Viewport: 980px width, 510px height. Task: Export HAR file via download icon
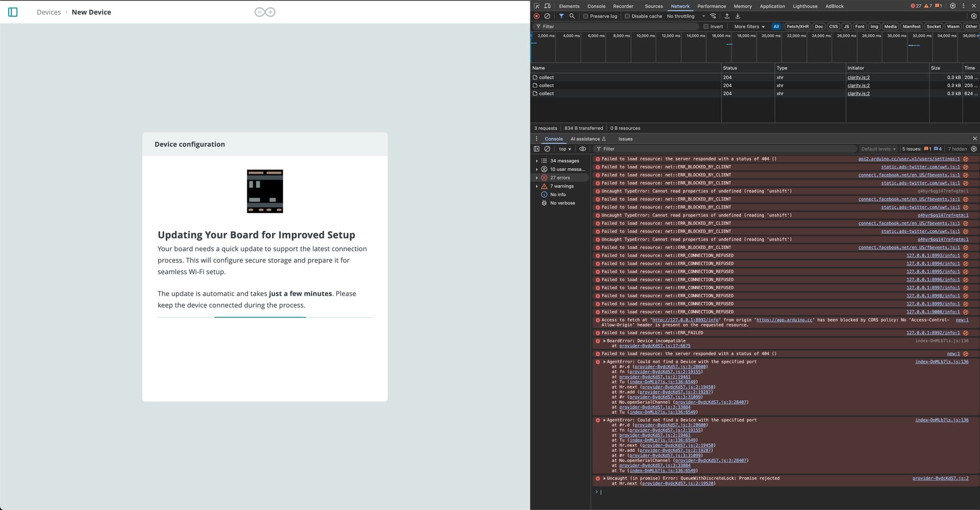point(738,16)
